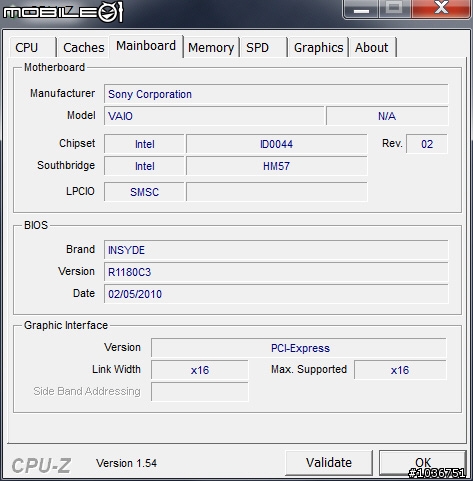
Task: Click the VAIO model field
Action: [x=214, y=116]
